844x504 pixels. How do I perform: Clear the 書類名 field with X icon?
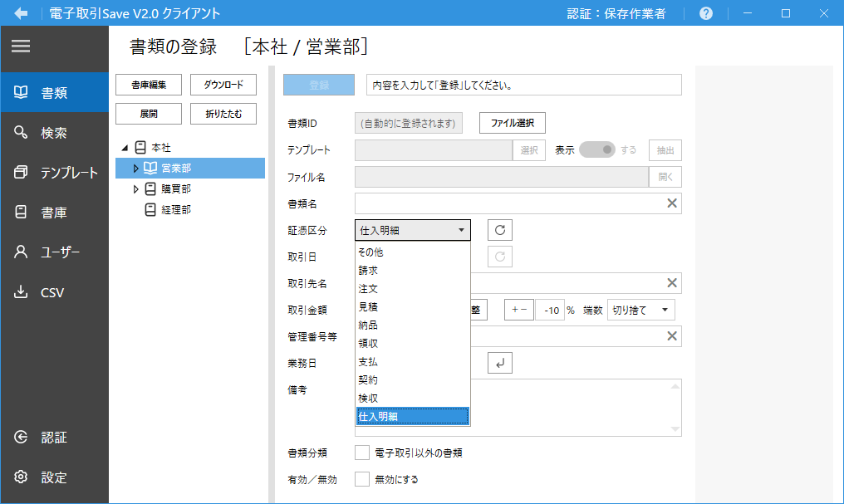tap(672, 203)
